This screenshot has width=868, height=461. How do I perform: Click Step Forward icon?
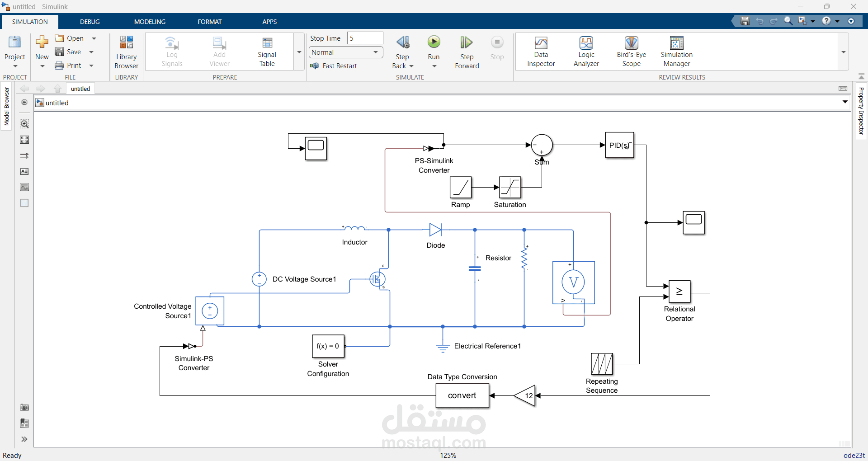tap(466, 42)
